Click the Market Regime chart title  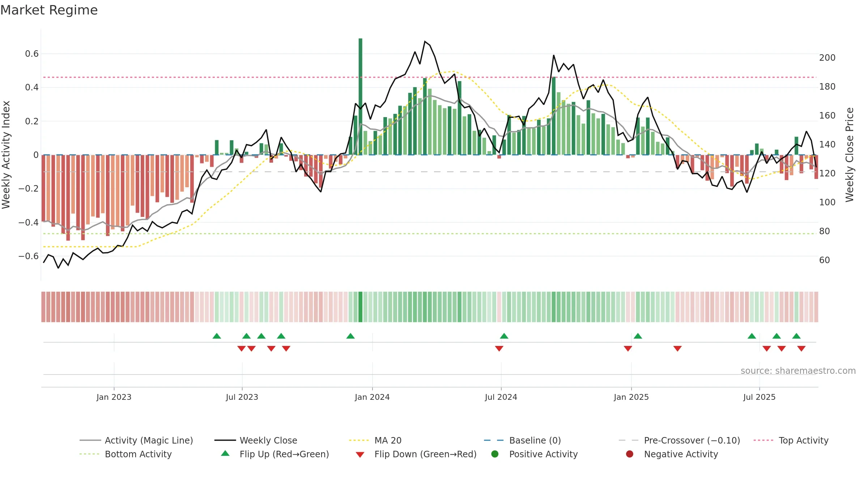point(49,10)
